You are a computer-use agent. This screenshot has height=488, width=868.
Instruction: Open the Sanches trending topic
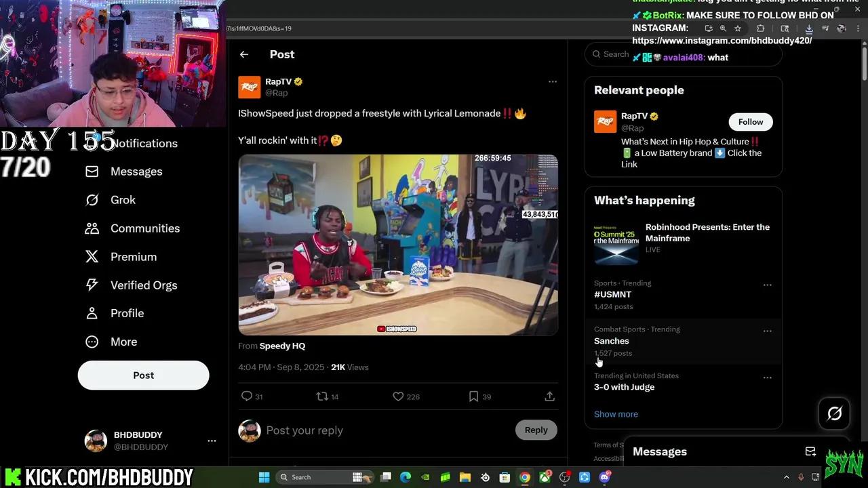click(x=612, y=341)
